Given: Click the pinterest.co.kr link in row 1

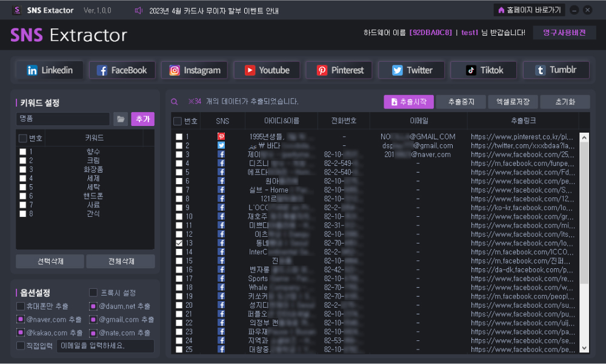Looking at the screenshot, I should coord(522,136).
